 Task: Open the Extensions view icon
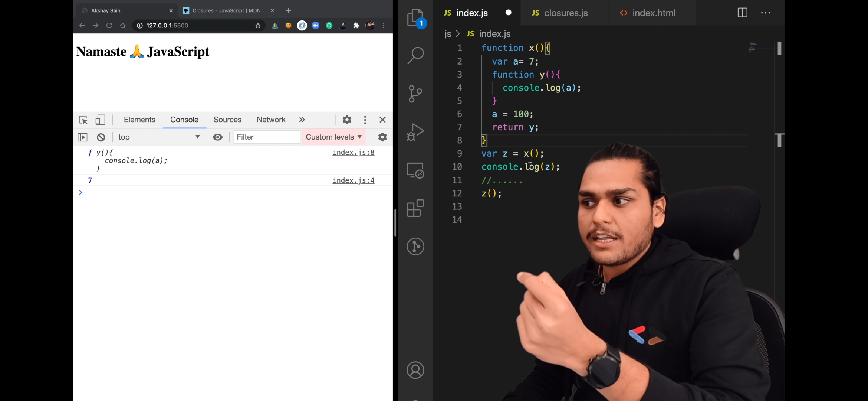415,208
